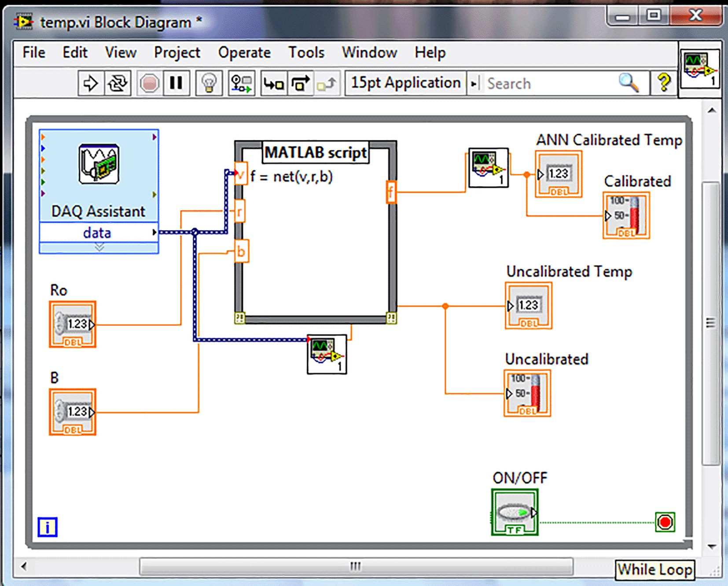Open Context Help question mark
This screenshot has width=728, height=586.
[x=664, y=83]
